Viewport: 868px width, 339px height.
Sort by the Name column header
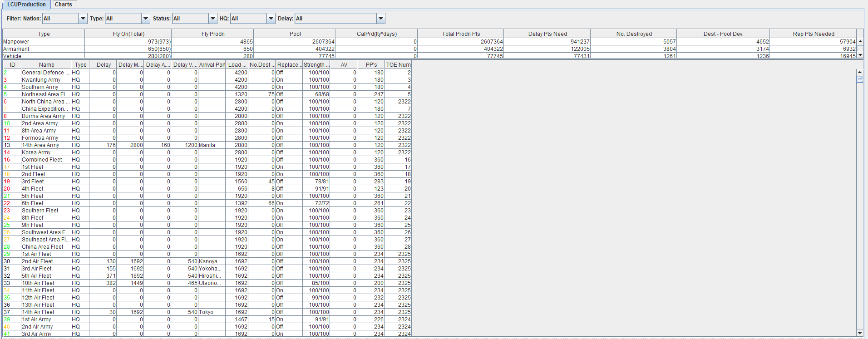coord(46,65)
